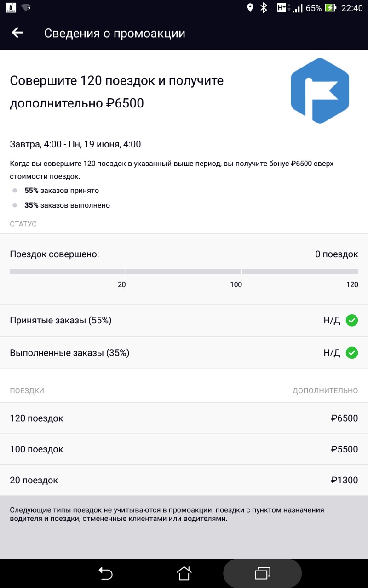368x588 pixels.
Task: Tap the location pin status icon
Action: (x=250, y=8)
